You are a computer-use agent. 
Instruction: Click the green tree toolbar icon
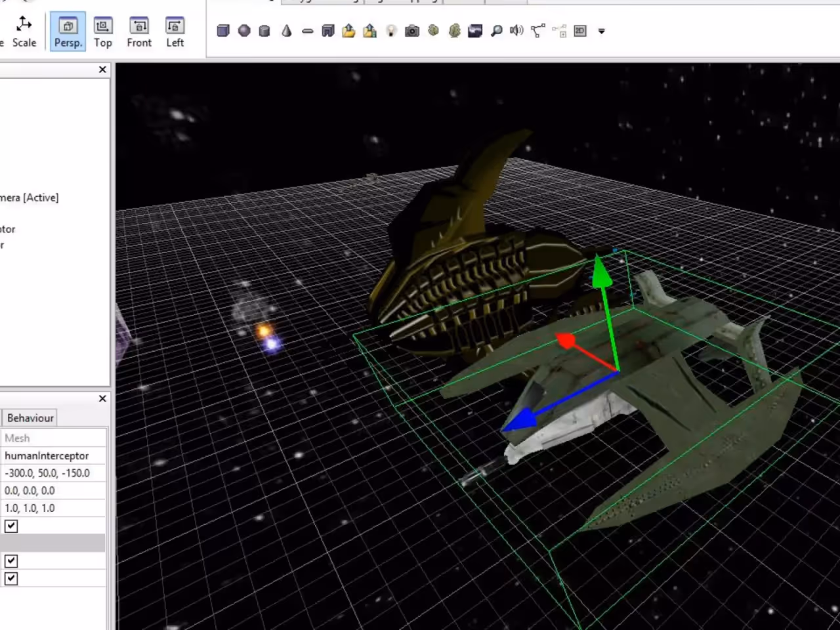click(454, 30)
